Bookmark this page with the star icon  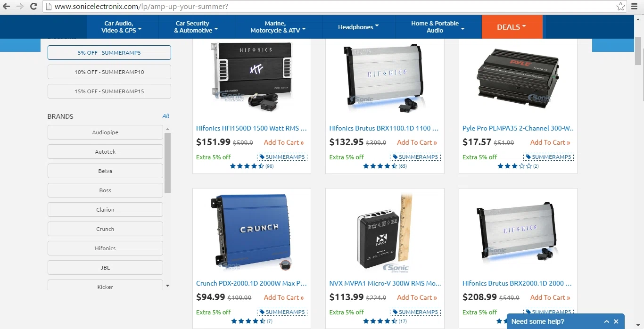click(x=620, y=7)
